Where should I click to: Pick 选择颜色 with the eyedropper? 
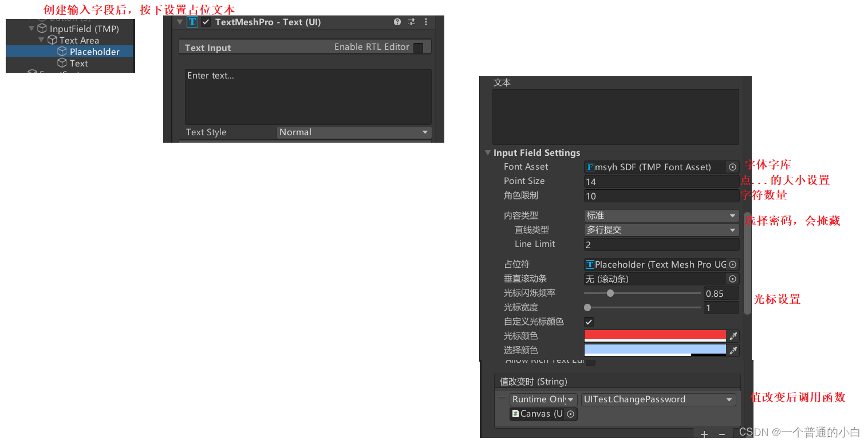(x=733, y=350)
